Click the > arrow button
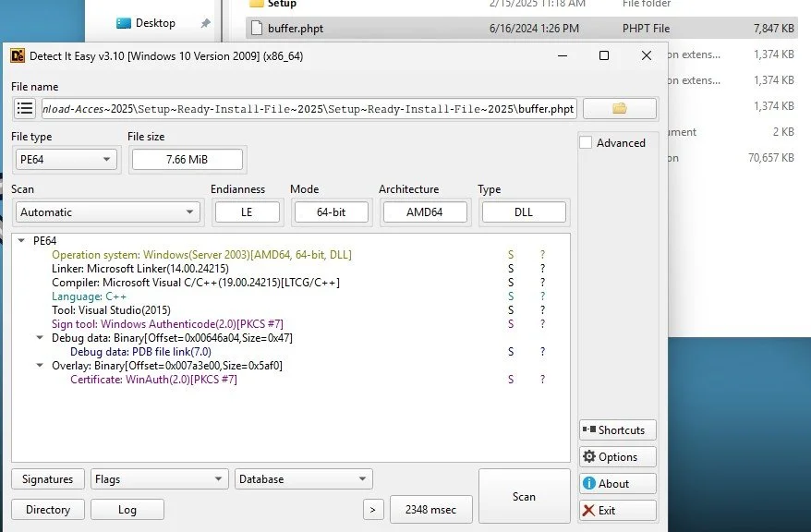811x532 pixels. pyautogui.click(x=373, y=510)
